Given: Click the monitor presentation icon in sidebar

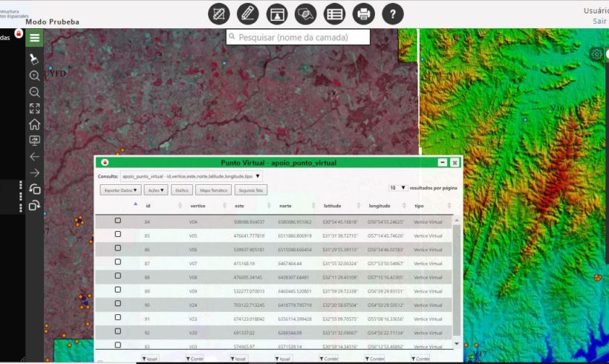Looking at the screenshot, I should pos(34,140).
